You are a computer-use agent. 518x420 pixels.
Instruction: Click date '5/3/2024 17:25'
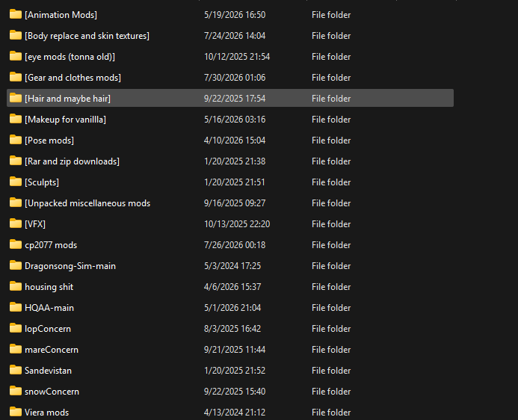(x=232, y=266)
